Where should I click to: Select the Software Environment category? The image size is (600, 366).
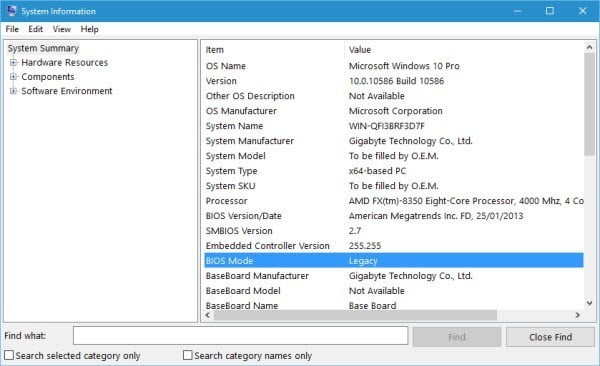[67, 91]
